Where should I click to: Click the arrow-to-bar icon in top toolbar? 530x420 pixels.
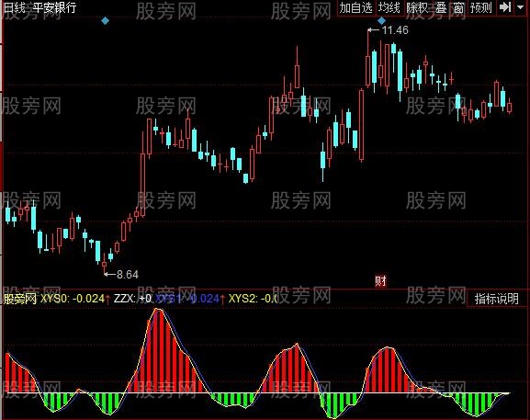[505, 7]
